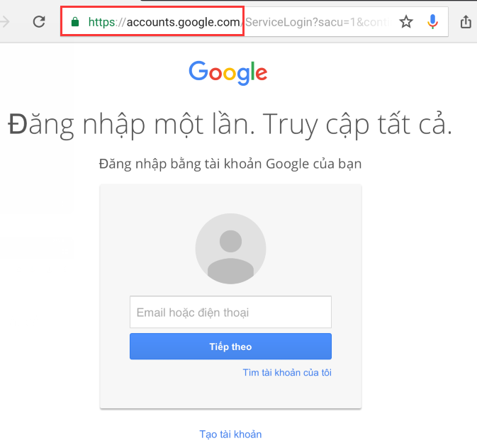The height and width of the screenshot is (448, 477).
Task: Click the green padlock security icon
Action: pyautogui.click(x=75, y=22)
